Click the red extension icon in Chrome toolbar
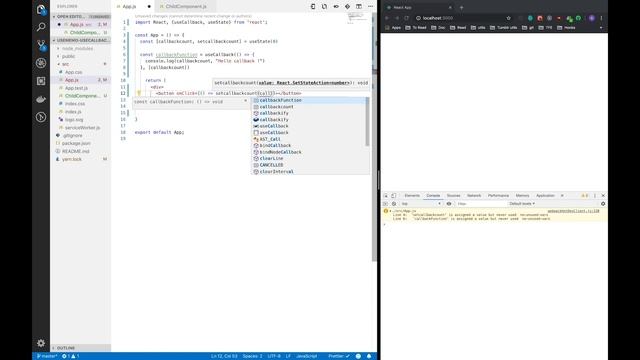This screenshot has height=360, width=640. pos(540,18)
